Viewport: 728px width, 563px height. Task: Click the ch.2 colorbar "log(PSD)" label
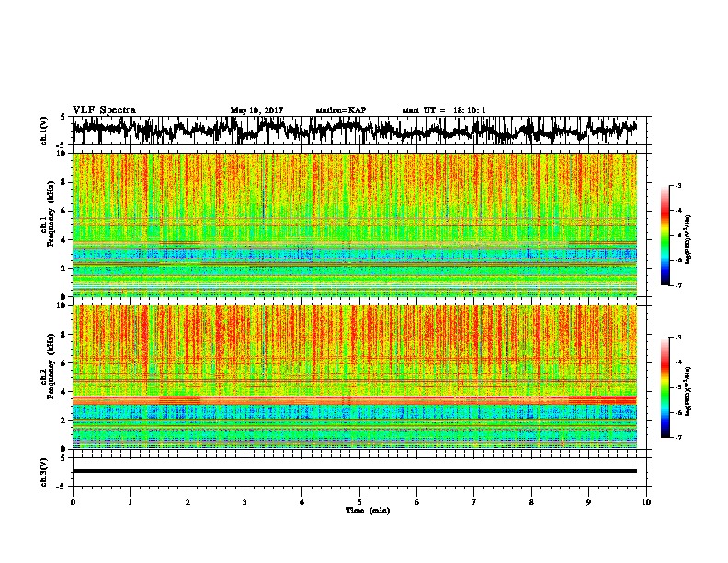pyautogui.click(x=688, y=391)
